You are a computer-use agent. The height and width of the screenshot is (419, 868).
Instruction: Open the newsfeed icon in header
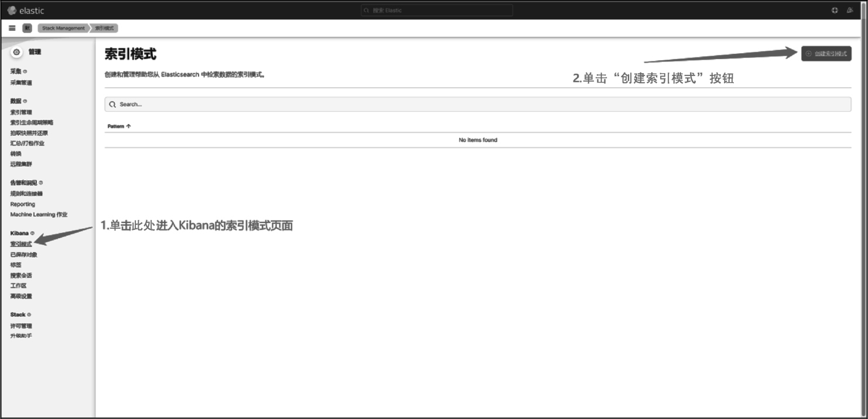850,11
